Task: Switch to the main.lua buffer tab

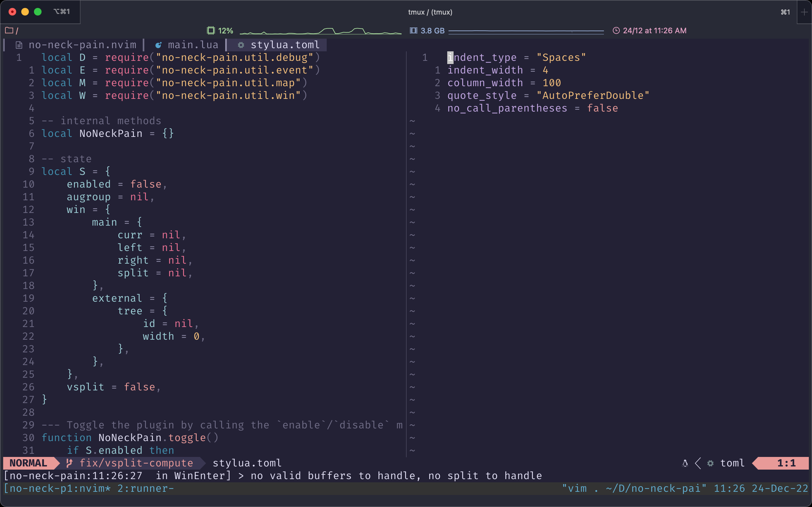Action: [x=193, y=45]
